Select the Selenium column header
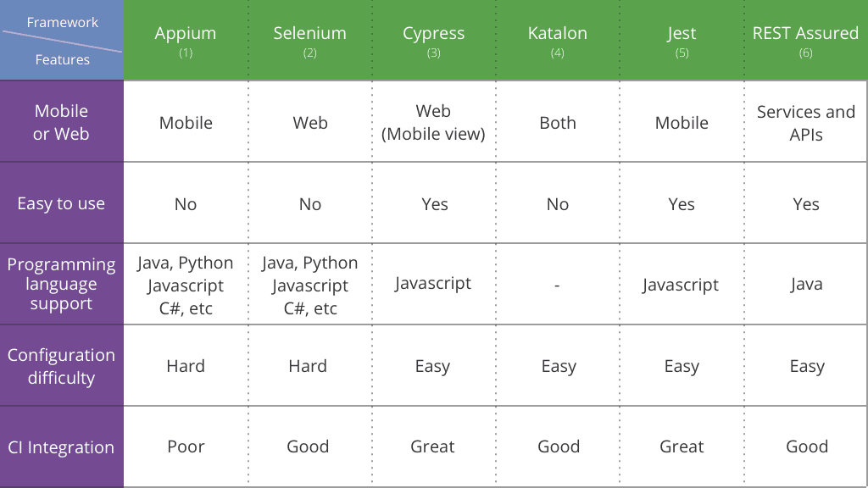 tap(310, 40)
